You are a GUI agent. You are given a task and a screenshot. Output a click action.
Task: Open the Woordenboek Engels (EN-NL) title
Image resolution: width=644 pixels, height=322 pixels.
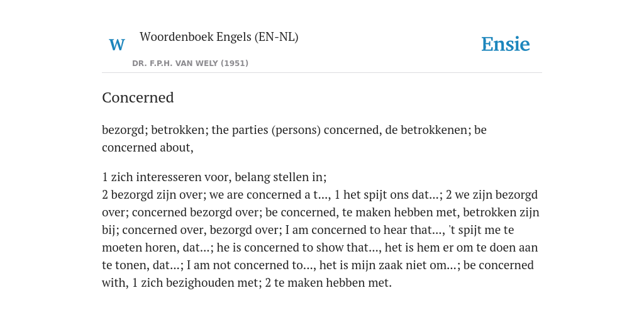[219, 37]
